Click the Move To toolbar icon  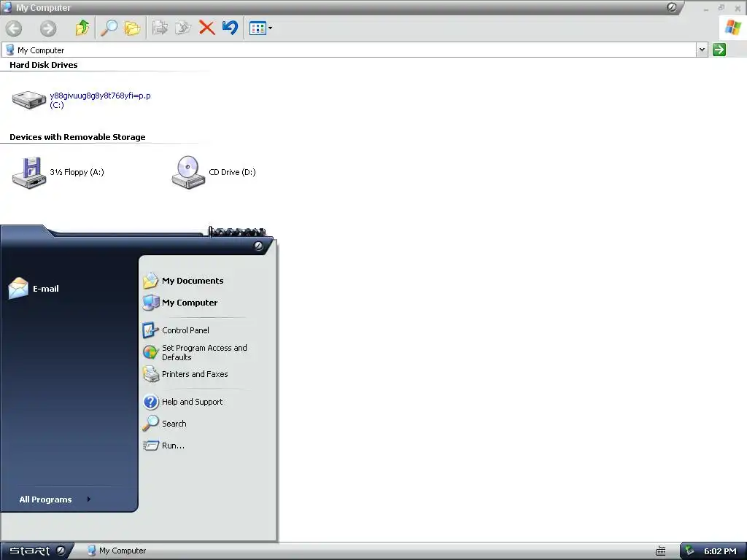[160, 28]
